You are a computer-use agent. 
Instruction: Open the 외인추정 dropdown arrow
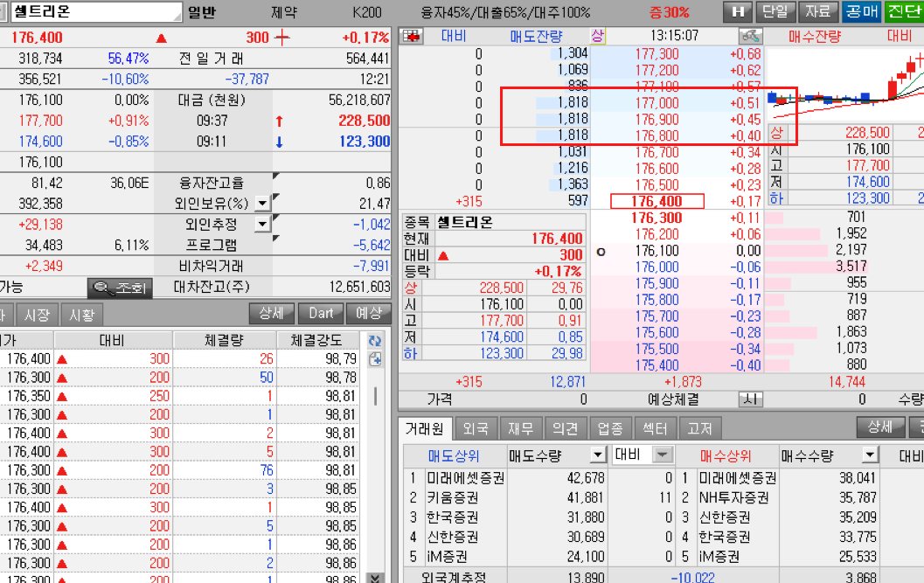tap(262, 225)
